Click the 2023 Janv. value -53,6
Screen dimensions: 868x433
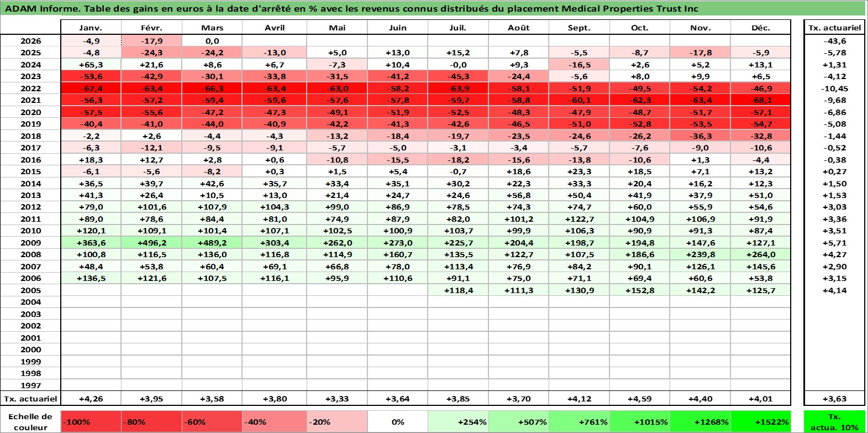click(x=91, y=76)
